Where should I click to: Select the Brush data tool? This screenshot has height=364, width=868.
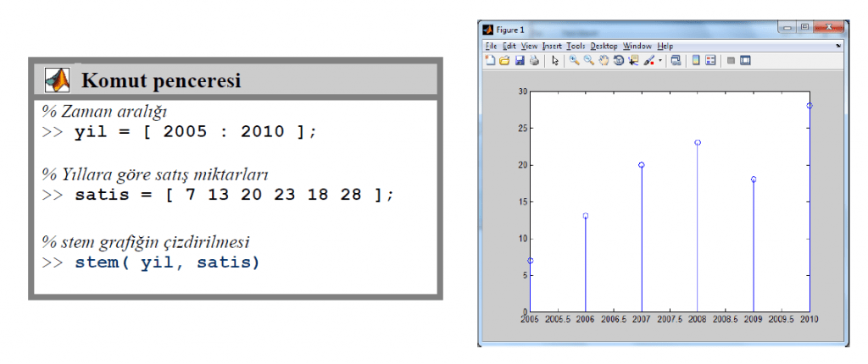648,60
